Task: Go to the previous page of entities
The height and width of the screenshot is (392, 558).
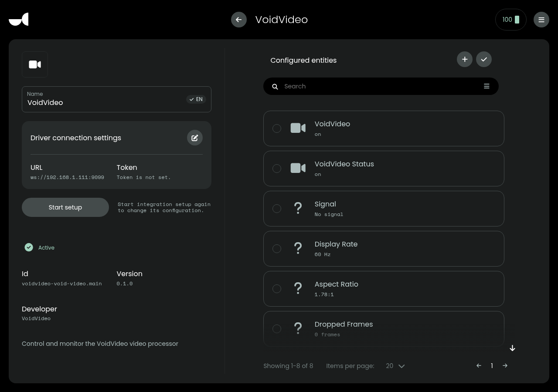Action: [x=479, y=366]
